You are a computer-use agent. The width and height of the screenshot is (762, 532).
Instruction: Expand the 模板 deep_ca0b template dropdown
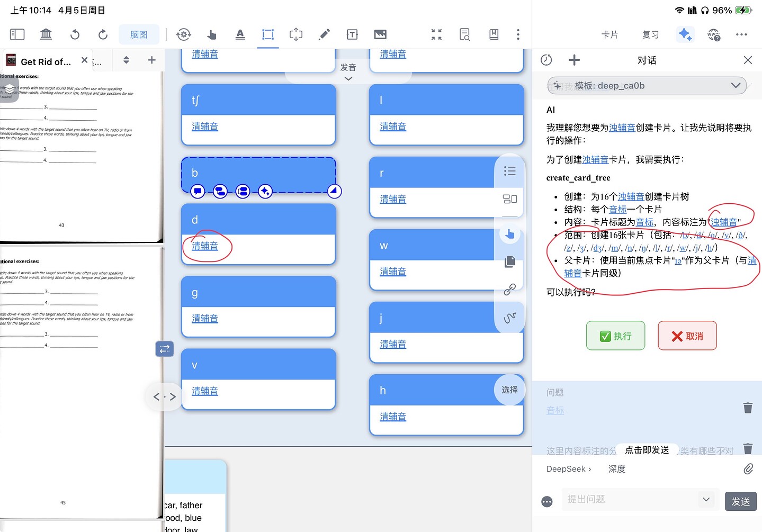tap(735, 85)
